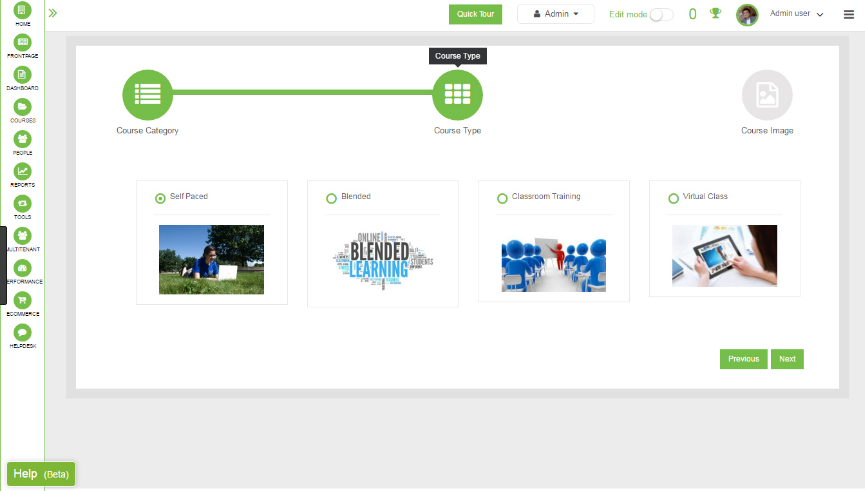Select the Blended radio button

click(x=332, y=199)
